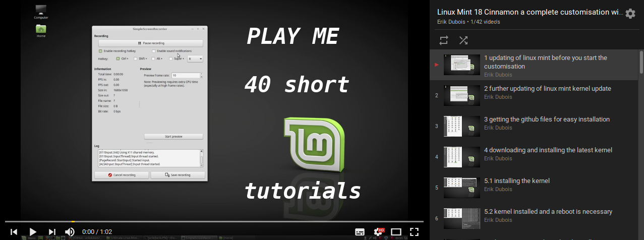The width and height of the screenshot is (644, 240).
Task: Skip to the next video
Action: [52, 232]
